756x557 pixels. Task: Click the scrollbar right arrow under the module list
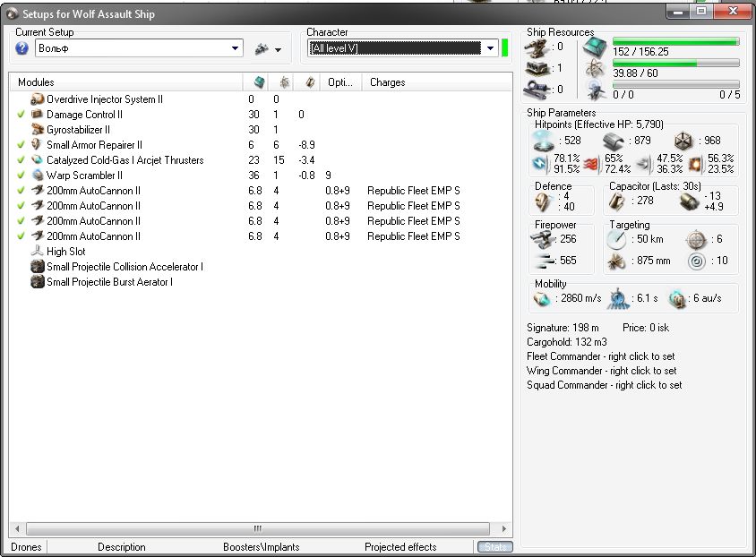[503, 528]
